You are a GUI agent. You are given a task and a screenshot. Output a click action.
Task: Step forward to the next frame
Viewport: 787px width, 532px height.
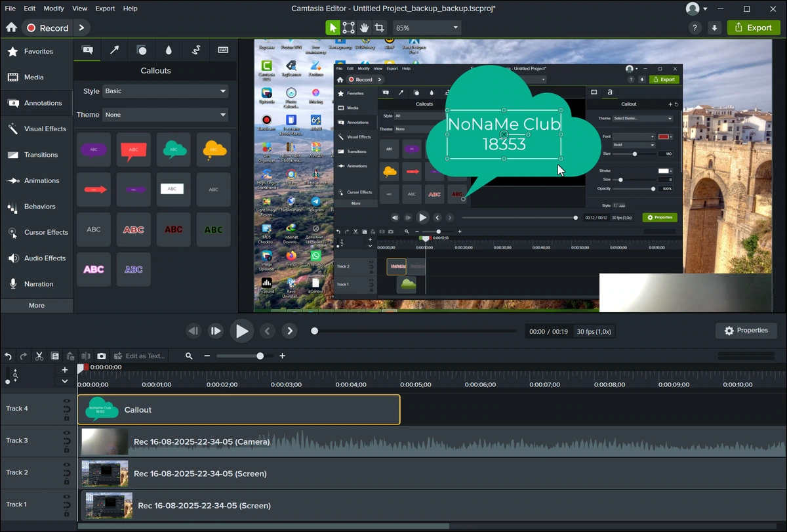pyautogui.click(x=216, y=331)
